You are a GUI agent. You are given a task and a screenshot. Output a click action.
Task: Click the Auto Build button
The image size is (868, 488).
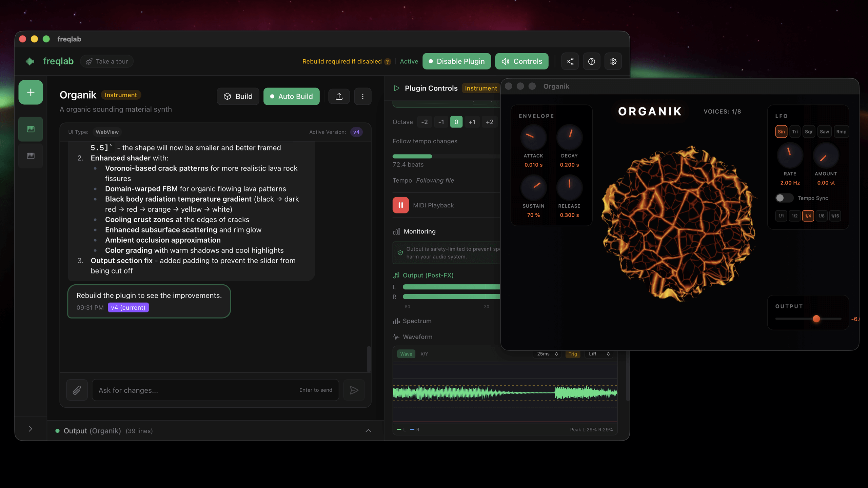coord(291,96)
